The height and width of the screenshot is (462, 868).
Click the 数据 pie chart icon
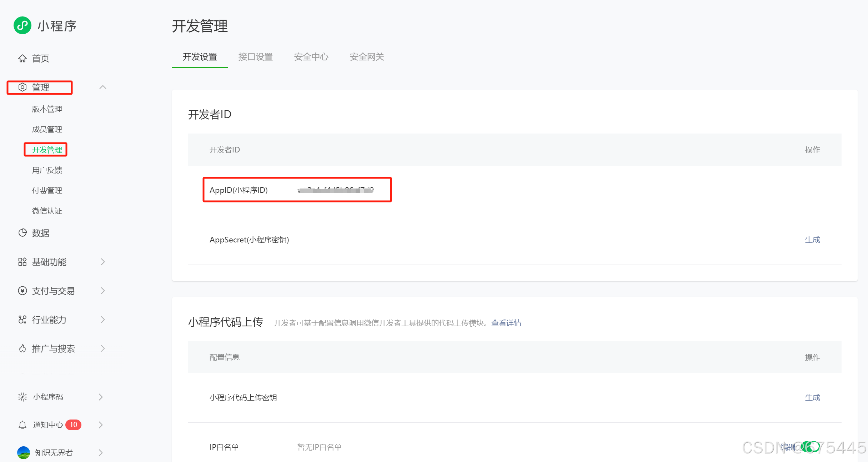tap(22, 233)
